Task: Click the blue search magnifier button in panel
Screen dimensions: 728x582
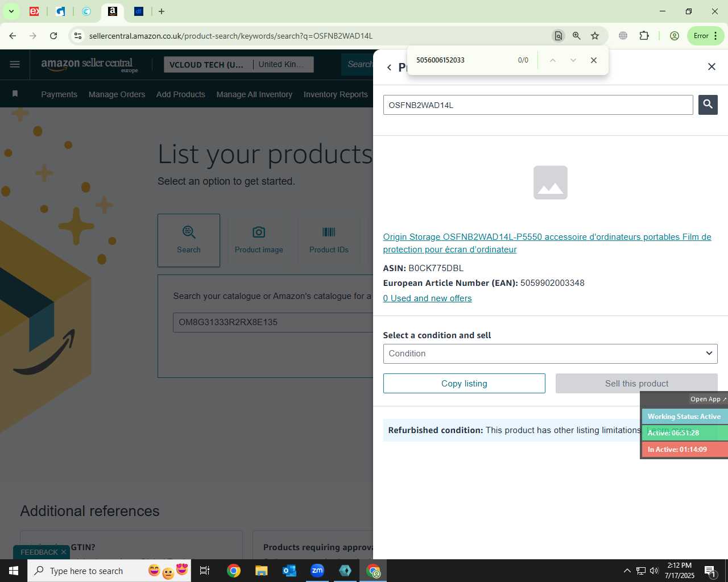Action: pyautogui.click(x=708, y=105)
